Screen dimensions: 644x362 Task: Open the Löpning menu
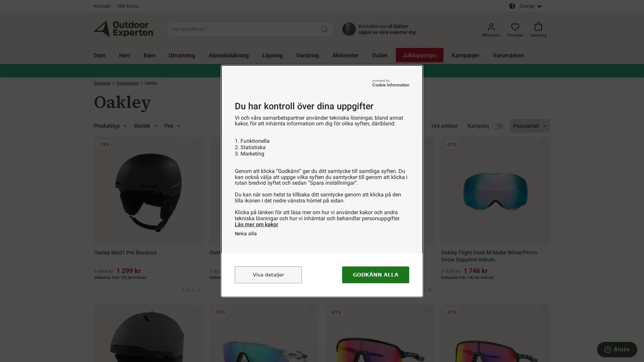272,55
